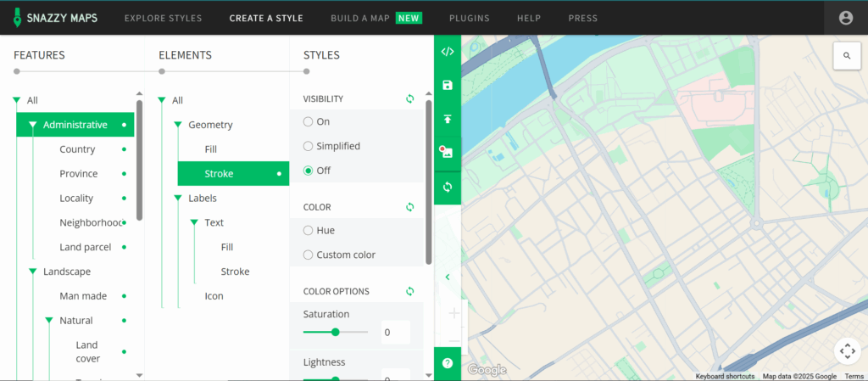Reset the Color Options section
The height and width of the screenshot is (381, 868).
(409, 291)
